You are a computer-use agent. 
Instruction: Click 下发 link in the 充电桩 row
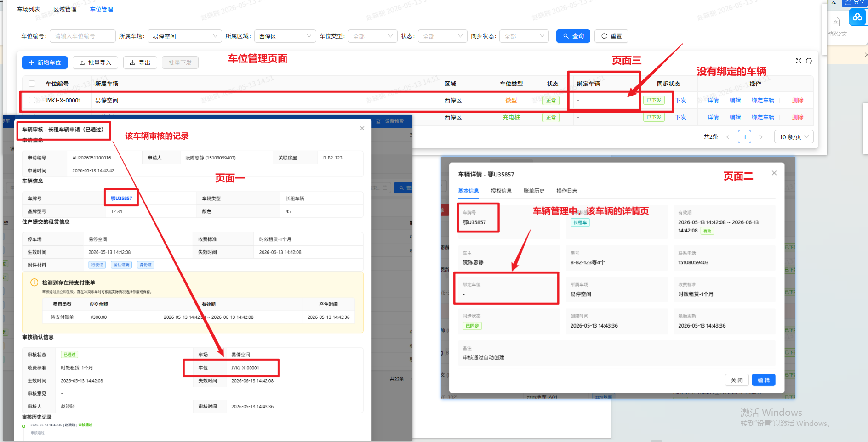[680, 117]
